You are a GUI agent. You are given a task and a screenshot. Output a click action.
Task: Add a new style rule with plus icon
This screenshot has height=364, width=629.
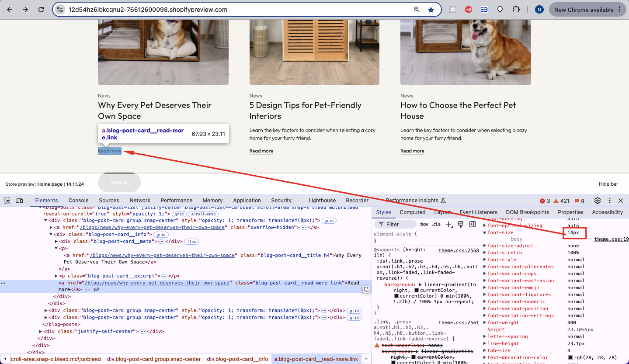[x=448, y=224]
